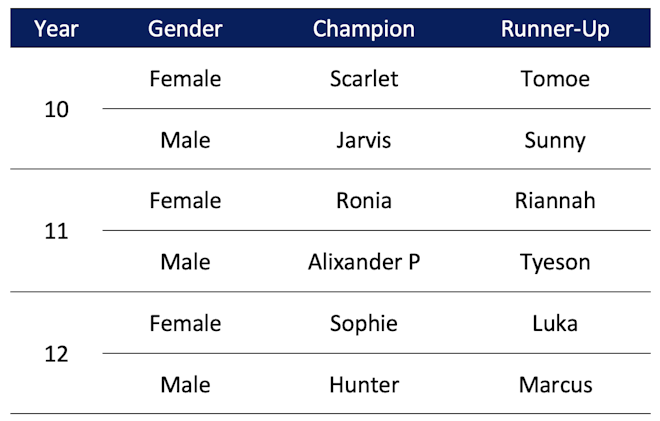Viewport: 660px width, 421px height.
Task: Select champion name Scarlet
Action: (x=364, y=79)
